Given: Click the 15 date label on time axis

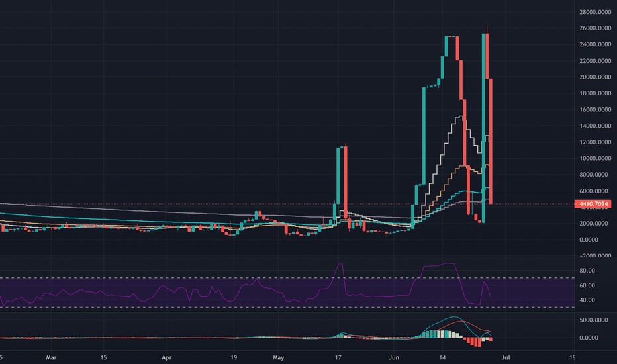Looking at the screenshot, I should point(103,357).
